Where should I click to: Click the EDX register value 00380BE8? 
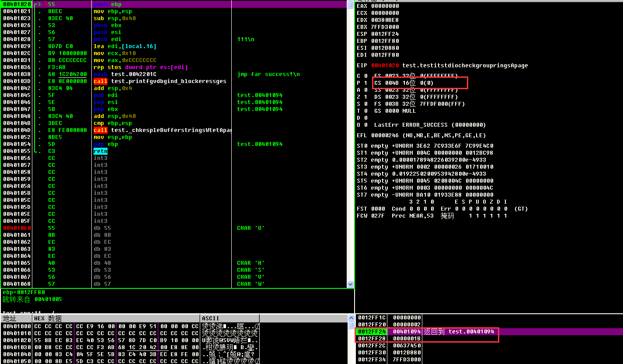385,20
